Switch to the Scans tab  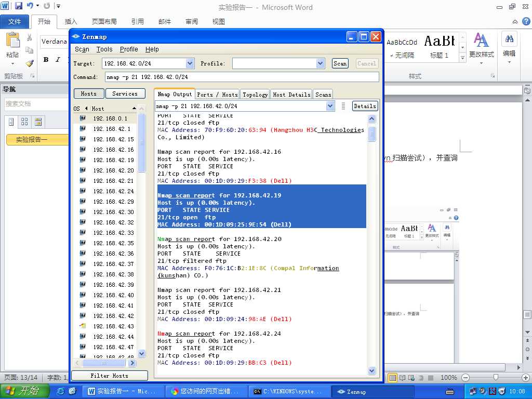pyautogui.click(x=323, y=95)
